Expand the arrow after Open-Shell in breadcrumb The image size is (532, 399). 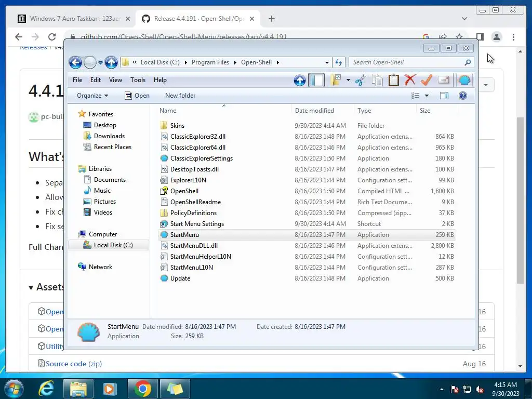point(278,62)
